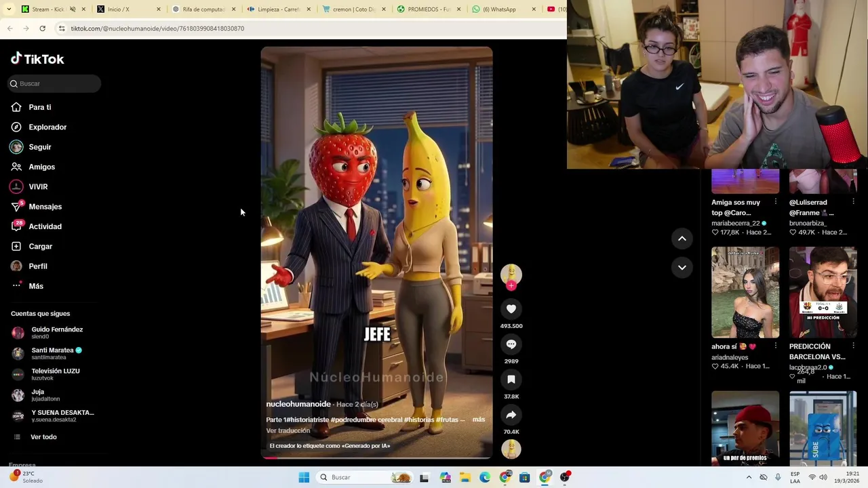Open the spinning sound disc avatar
The image size is (868, 488).
[x=511, y=449]
